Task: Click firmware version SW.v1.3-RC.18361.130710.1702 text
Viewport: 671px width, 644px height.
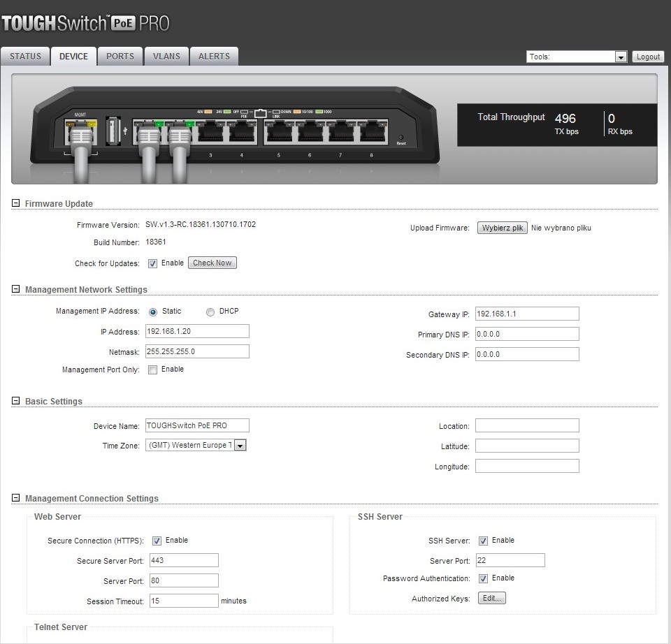Action: coord(201,224)
